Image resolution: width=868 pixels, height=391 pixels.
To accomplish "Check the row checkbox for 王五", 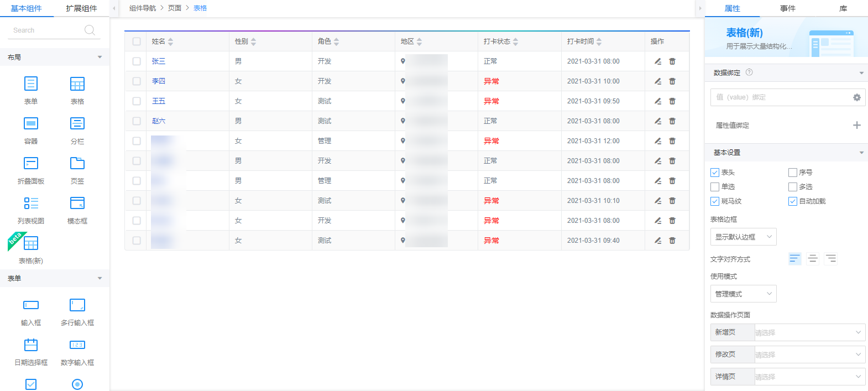I will pos(137,101).
